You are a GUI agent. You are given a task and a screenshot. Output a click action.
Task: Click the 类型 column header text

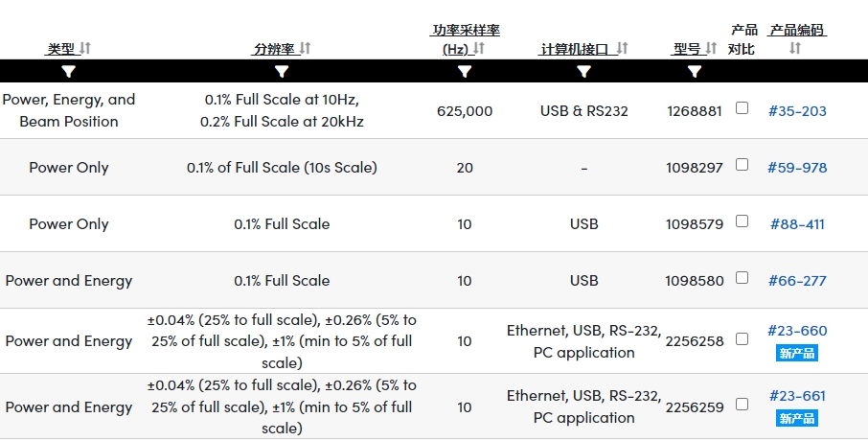coord(61,49)
